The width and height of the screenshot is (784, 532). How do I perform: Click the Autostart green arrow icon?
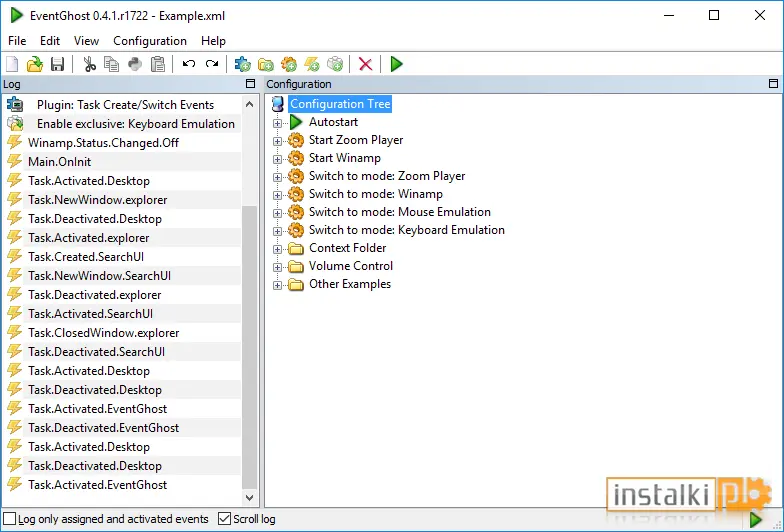coord(296,122)
